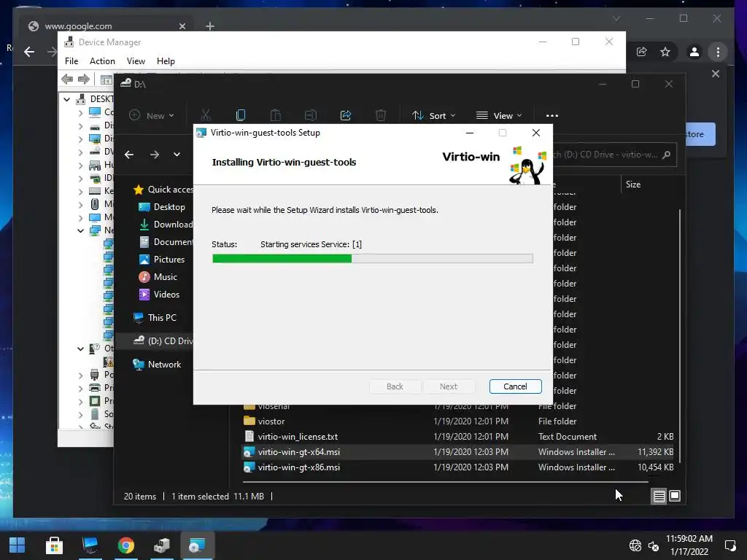
Task: Select Quick access in Explorer sidebar
Action: (x=163, y=190)
